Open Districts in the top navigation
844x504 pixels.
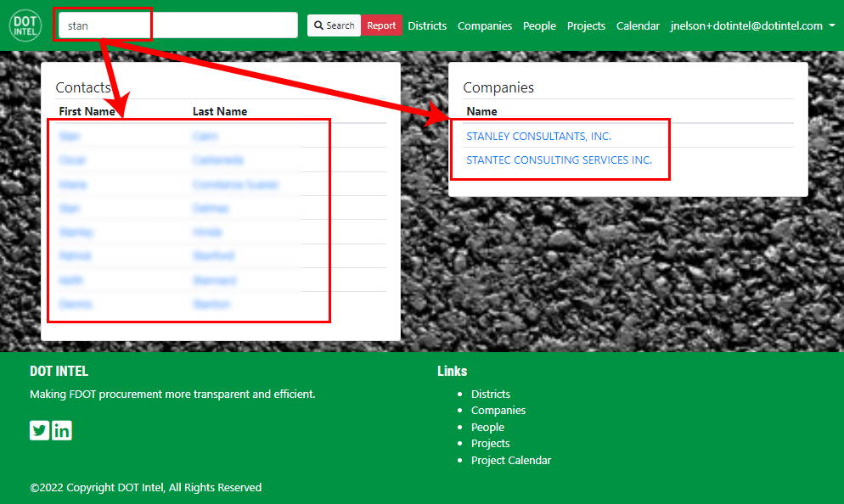[x=427, y=25]
